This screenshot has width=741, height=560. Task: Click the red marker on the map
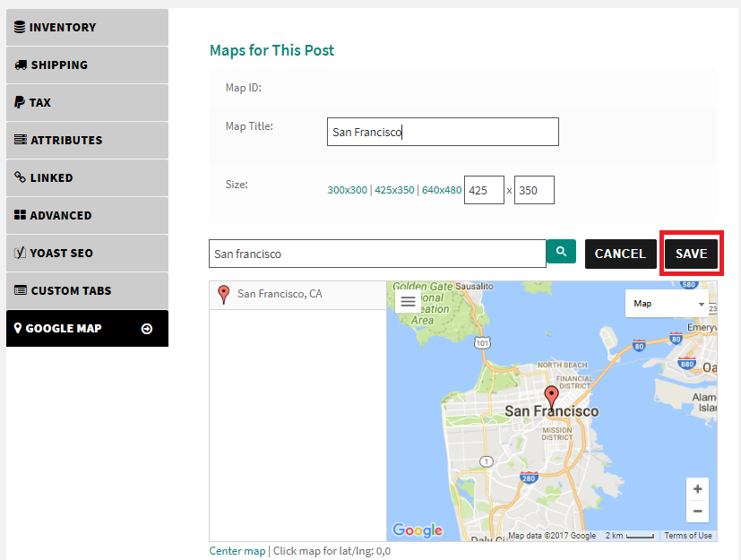551,397
